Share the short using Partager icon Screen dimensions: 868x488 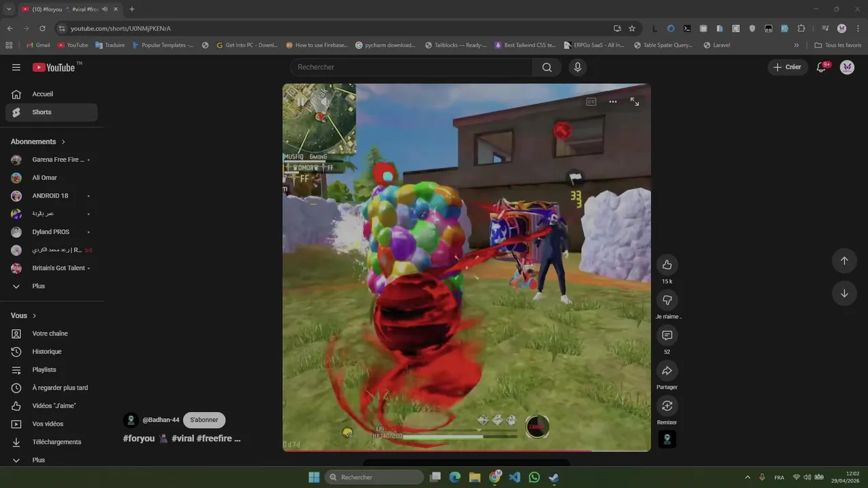pyautogui.click(x=667, y=371)
